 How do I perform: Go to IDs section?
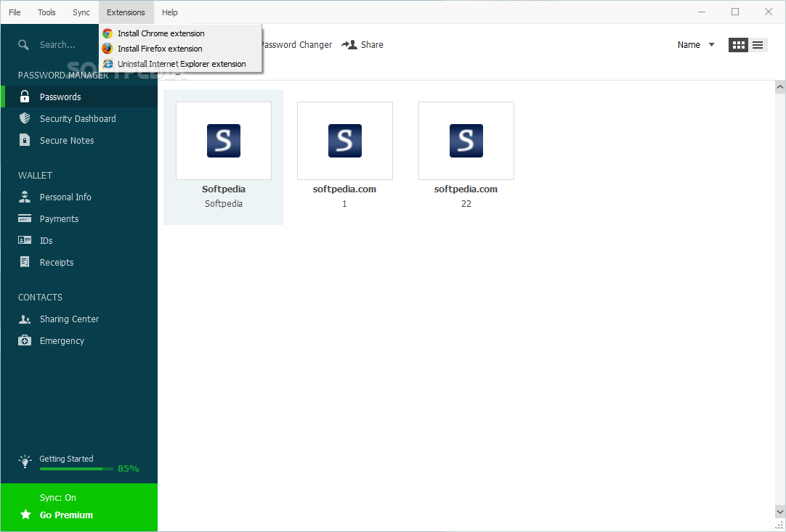click(x=79, y=240)
